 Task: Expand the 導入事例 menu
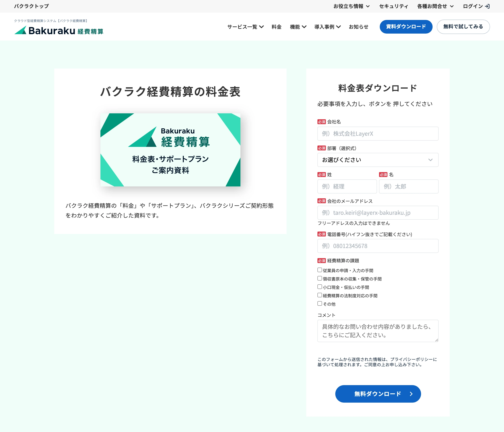[x=327, y=27]
